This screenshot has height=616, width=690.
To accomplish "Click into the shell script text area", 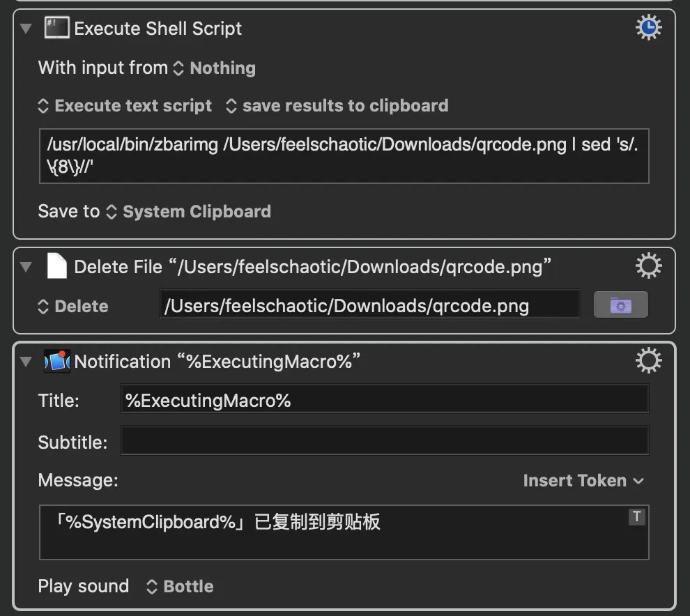I will click(x=344, y=155).
